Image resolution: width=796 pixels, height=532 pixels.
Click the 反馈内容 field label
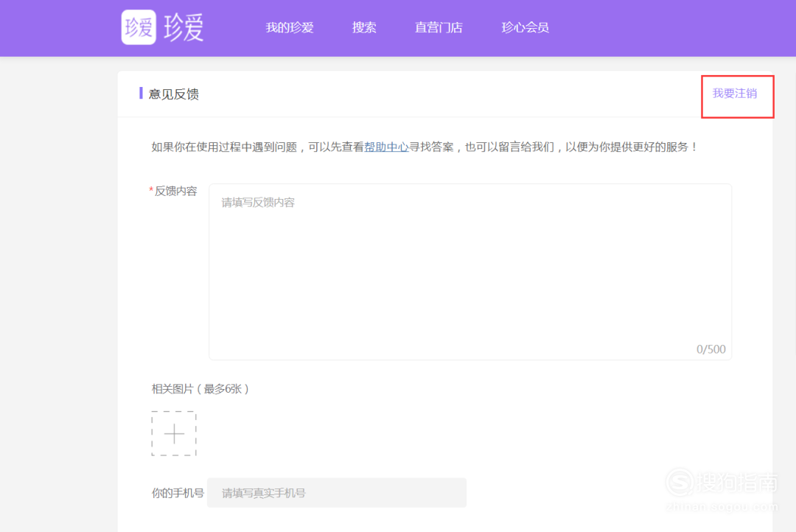tap(175, 191)
